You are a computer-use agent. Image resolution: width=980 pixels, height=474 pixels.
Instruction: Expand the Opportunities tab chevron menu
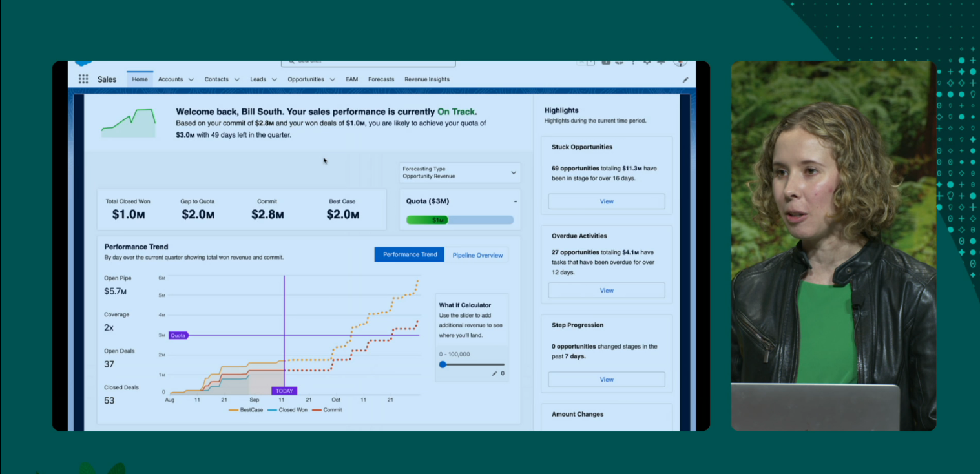click(333, 80)
